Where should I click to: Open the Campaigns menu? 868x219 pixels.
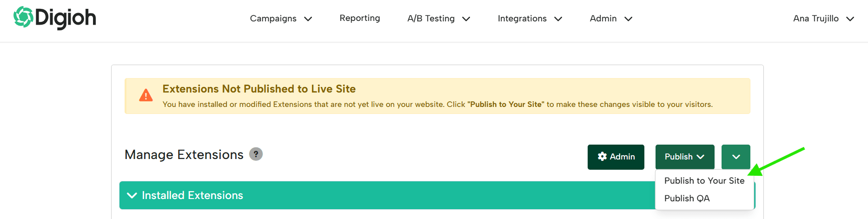click(x=281, y=19)
